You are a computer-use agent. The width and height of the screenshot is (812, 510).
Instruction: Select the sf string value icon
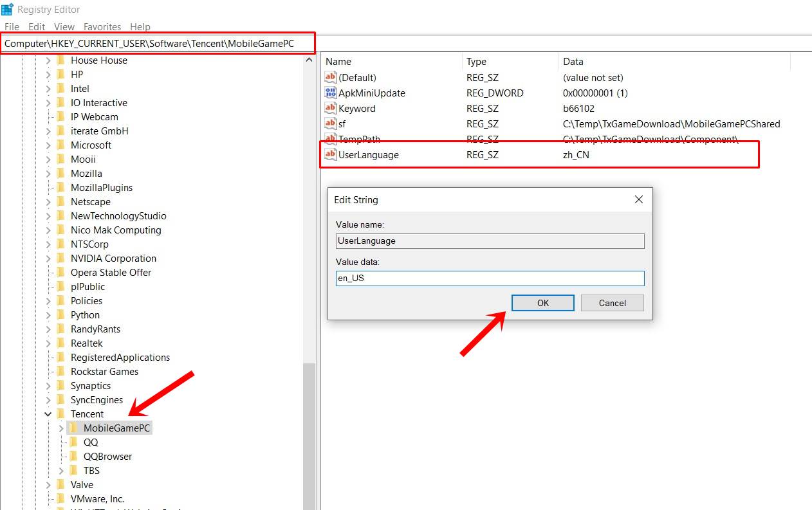331,123
